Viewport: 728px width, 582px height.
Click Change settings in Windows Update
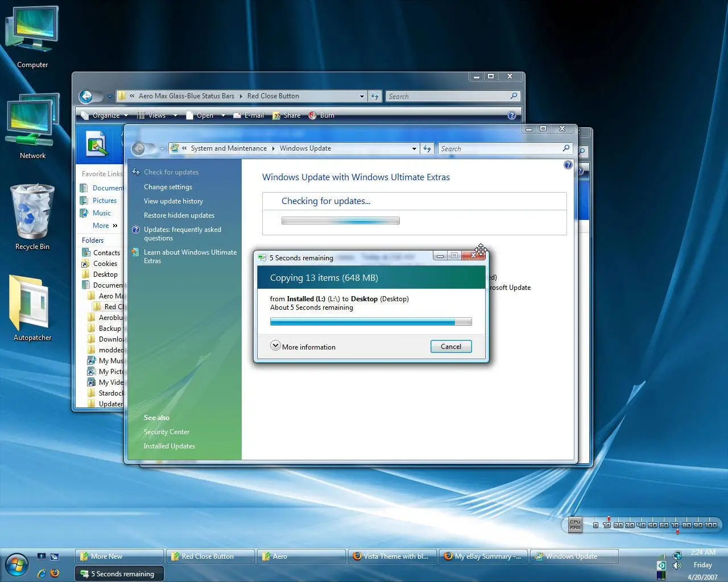(x=168, y=187)
